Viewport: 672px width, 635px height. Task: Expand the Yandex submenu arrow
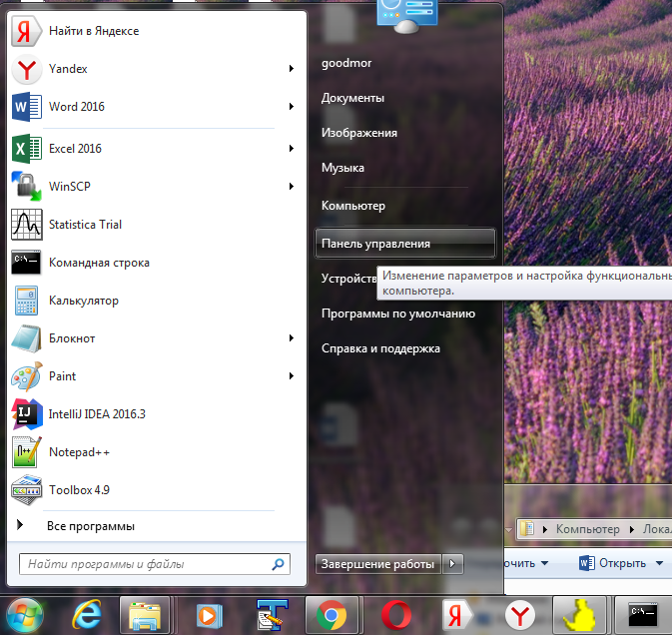[x=292, y=69]
